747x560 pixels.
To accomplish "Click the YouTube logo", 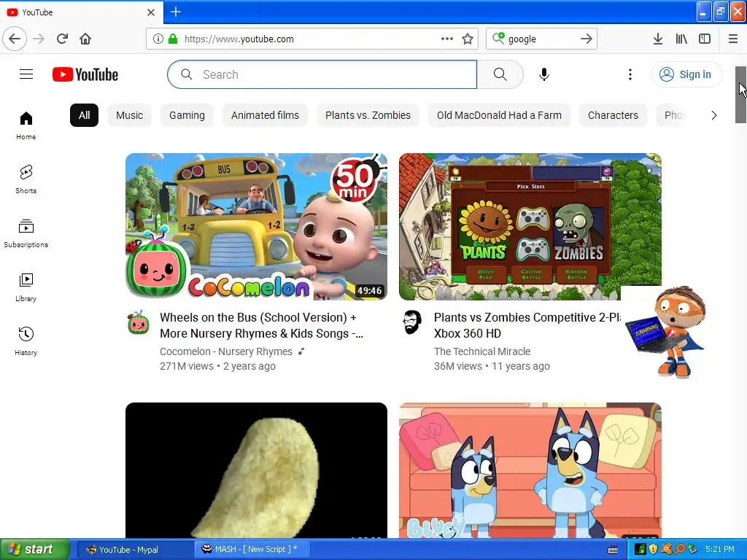I will click(85, 74).
